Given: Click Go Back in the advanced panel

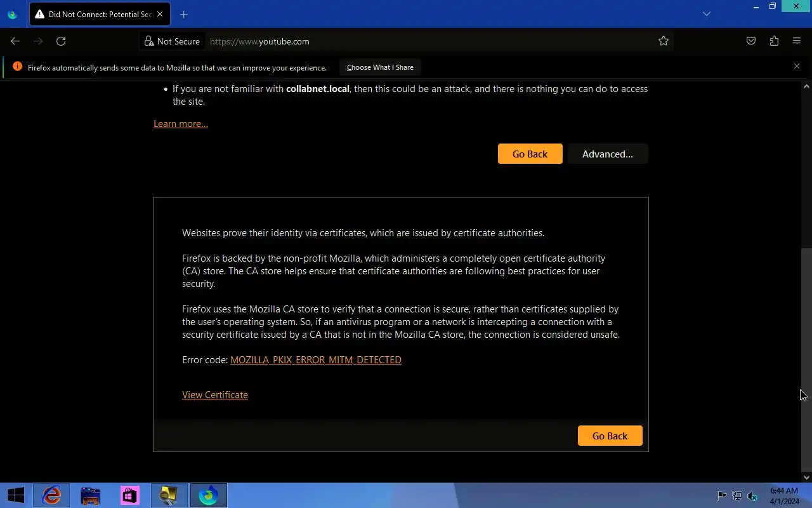Looking at the screenshot, I should (x=610, y=436).
